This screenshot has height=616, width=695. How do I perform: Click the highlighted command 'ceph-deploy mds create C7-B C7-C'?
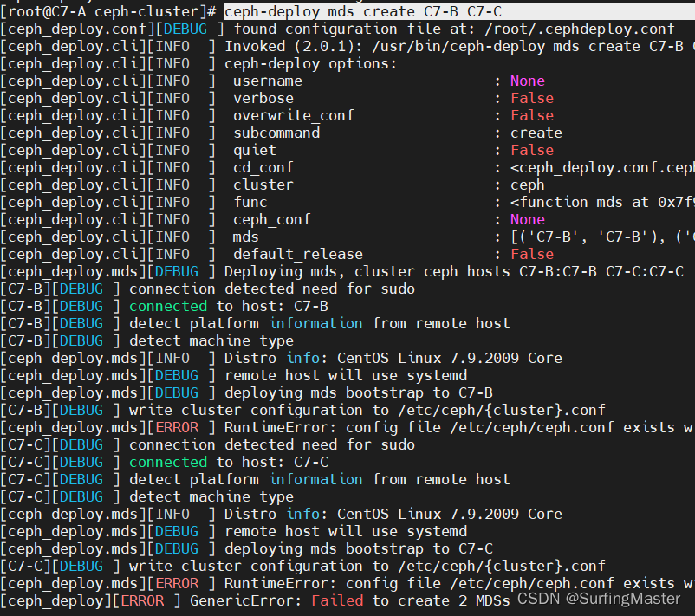coord(362,11)
